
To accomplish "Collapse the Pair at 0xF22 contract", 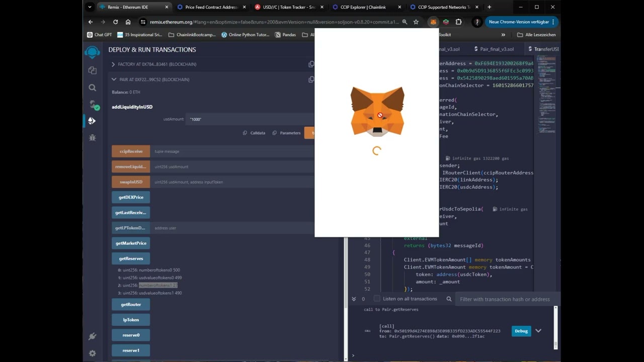I will [113, 79].
